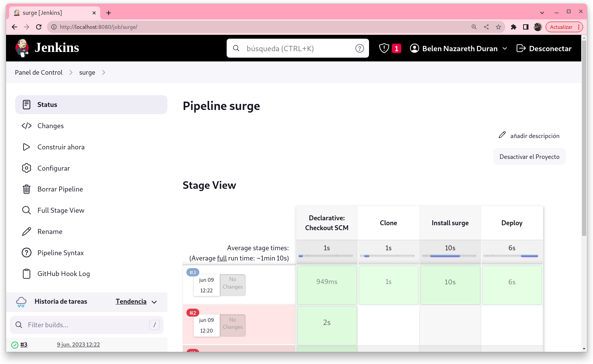
Task: Click the pencil icon beside añadir descripción
Action: 502,135
